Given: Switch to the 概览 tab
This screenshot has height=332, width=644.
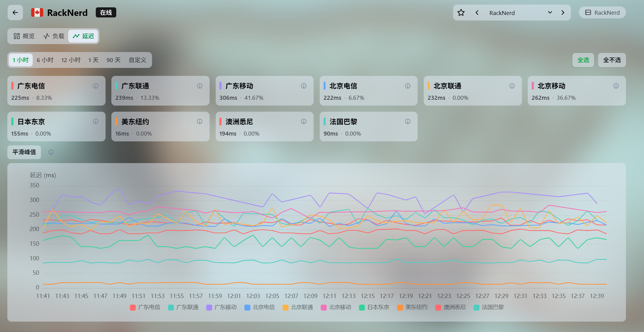Looking at the screenshot, I should pyautogui.click(x=24, y=36).
